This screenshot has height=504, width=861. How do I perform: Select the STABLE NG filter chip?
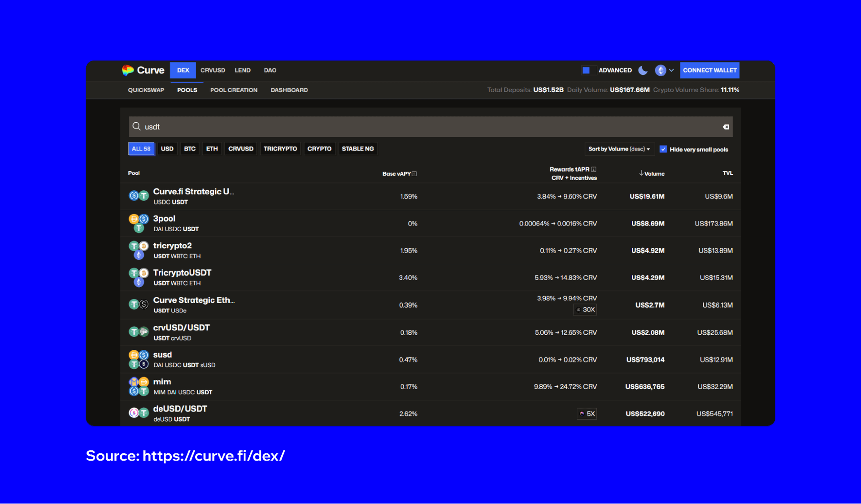(x=357, y=149)
